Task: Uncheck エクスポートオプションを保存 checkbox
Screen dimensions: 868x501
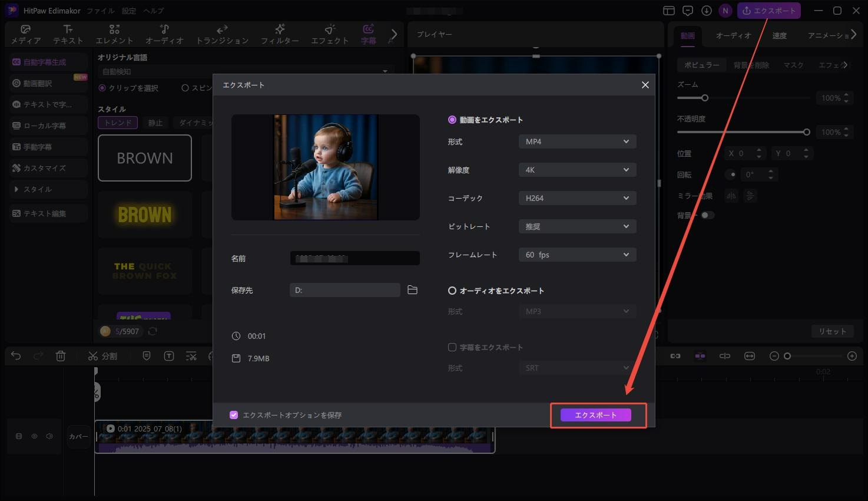Action: 234,415
